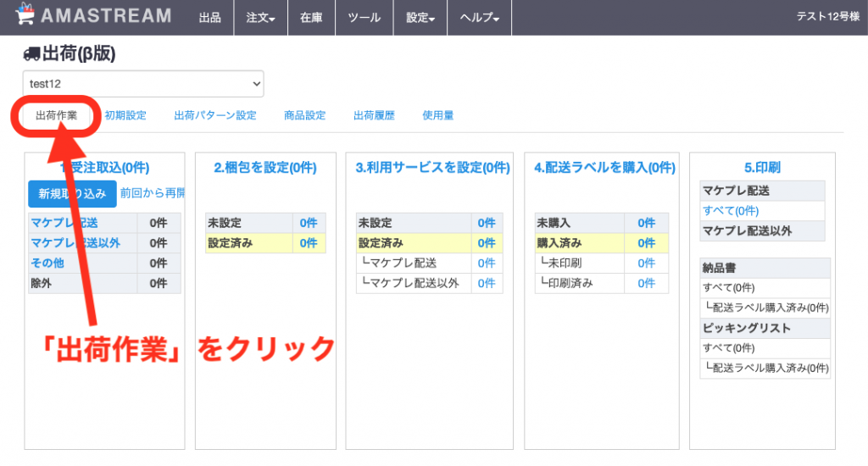This screenshot has width=868, height=466.
Task: Switch to the 出荷履歴 tab
Action: point(374,116)
